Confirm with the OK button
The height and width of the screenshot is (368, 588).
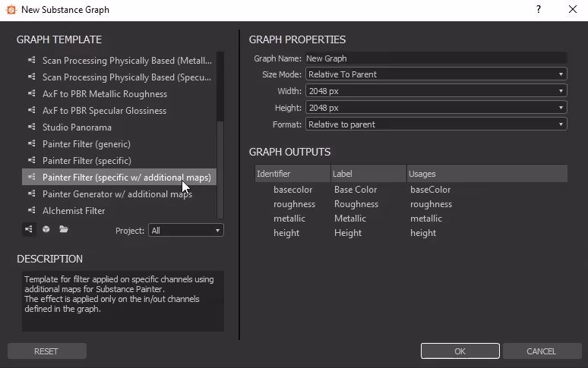click(460, 351)
